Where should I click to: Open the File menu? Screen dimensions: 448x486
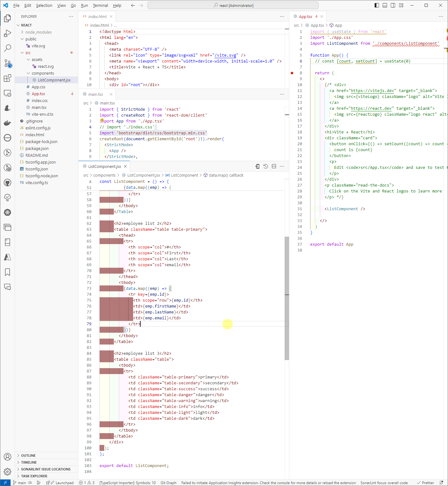coord(16,5)
